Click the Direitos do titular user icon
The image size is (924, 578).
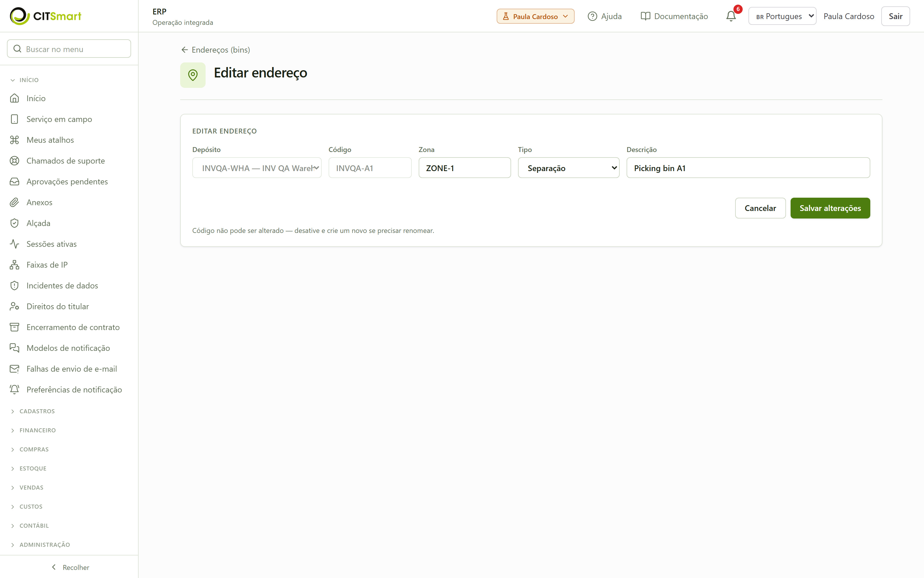pos(14,307)
